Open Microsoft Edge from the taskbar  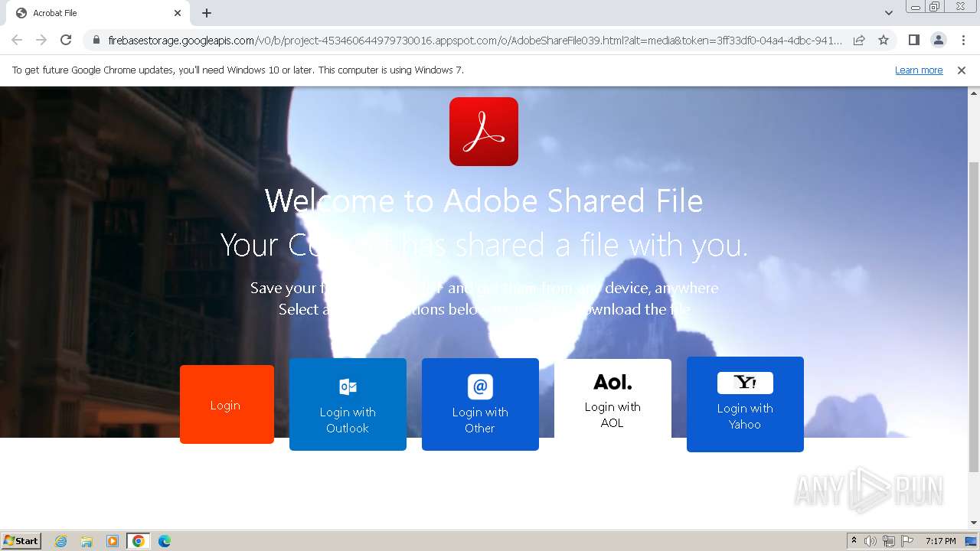pos(165,541)
